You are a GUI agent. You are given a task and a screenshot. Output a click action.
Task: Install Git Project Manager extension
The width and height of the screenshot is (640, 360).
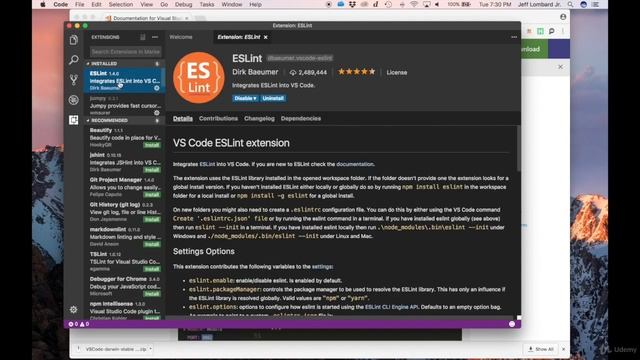coord(152,195)
